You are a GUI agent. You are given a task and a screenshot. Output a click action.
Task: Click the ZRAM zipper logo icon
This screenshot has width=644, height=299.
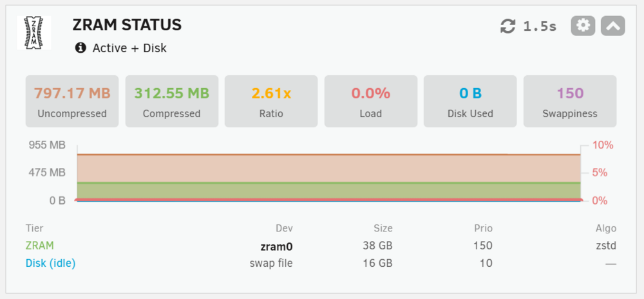[34, 33]
